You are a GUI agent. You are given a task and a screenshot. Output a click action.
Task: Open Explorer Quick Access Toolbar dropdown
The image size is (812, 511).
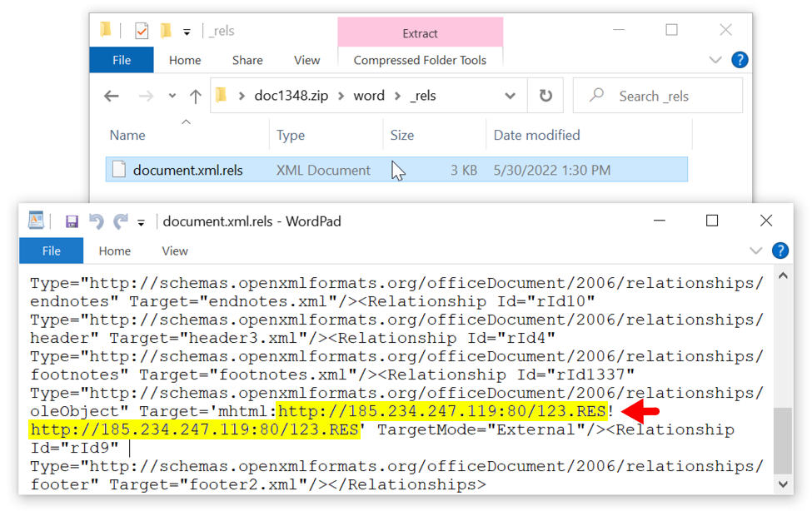tap(187, 32)
